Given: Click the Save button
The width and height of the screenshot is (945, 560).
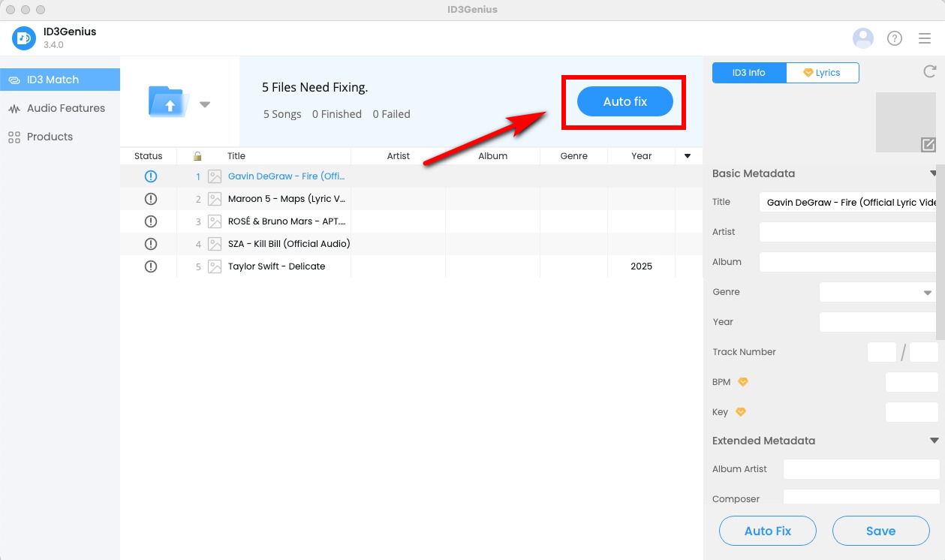Looking at the screenshot, I should coord(880,531).
